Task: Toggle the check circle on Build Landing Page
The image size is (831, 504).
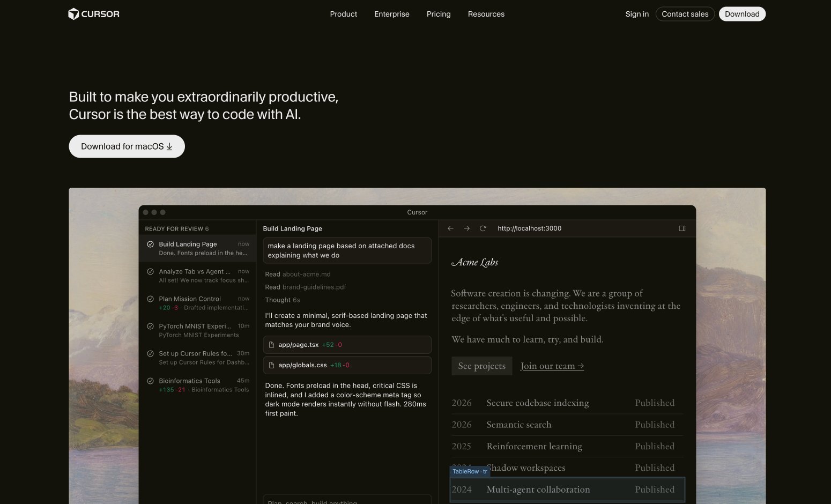Action: point(150,244)
